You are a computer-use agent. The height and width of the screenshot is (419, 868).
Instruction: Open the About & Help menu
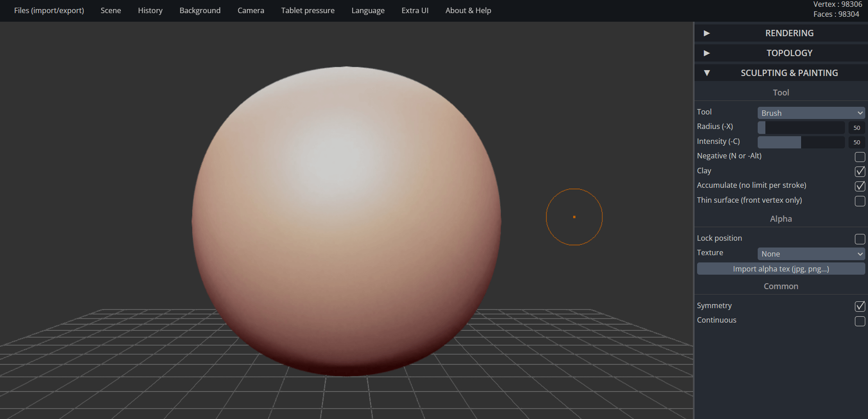[468, 10]
